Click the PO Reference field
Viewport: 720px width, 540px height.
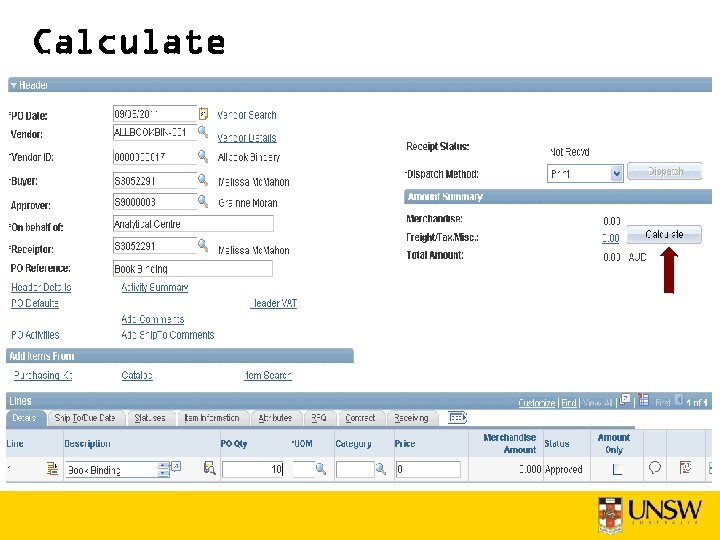(x=193, y=269)
